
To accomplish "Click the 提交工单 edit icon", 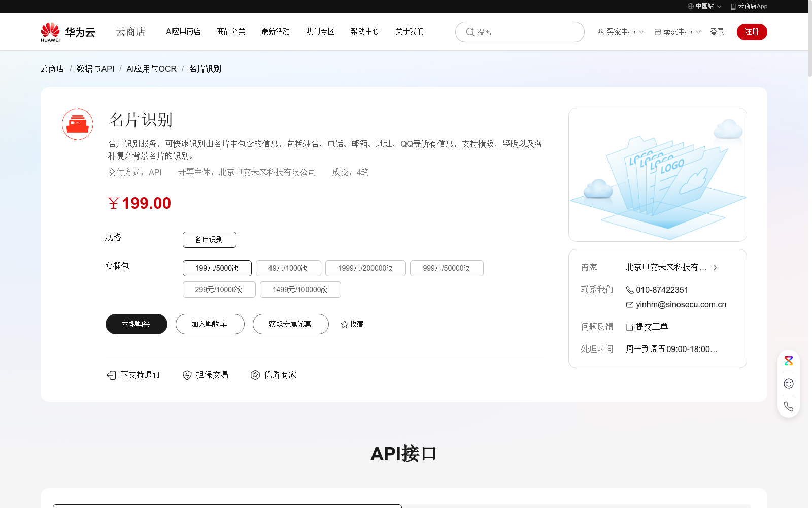I will pos(630,327).
